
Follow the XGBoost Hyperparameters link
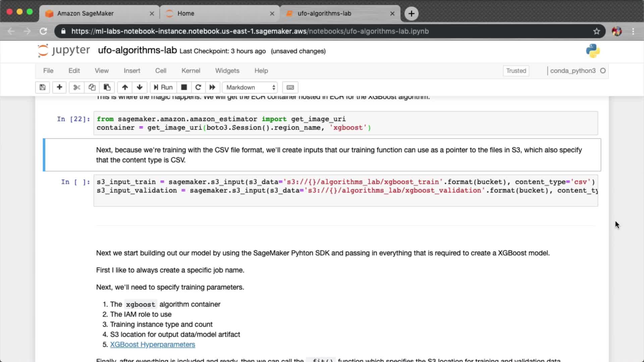coord(152,345)
